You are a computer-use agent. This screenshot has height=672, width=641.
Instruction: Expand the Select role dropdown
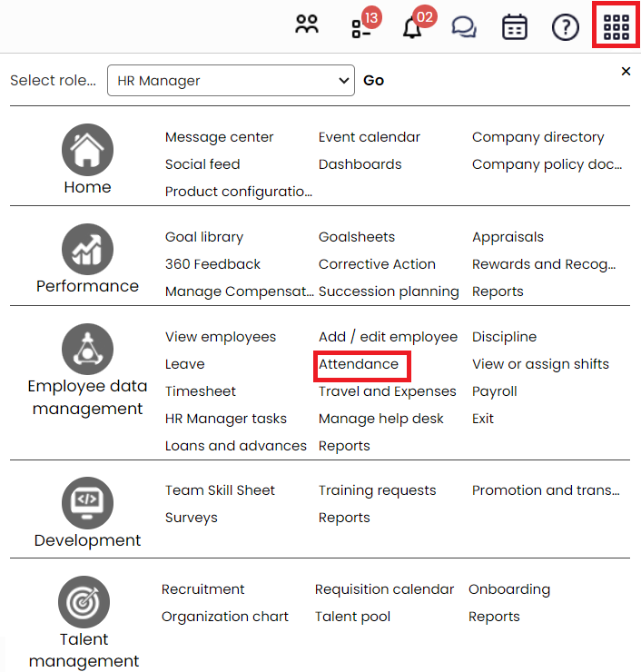click(x=231, y=80)
